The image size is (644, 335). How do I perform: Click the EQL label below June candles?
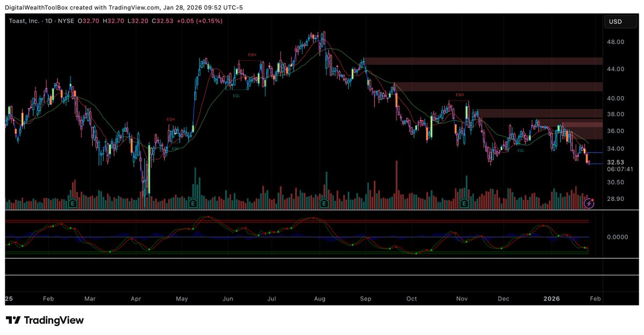tap(237, 96)
